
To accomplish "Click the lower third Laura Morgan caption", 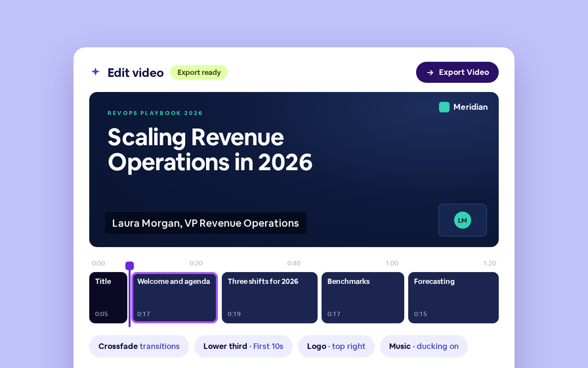I will tap(205, 223).
